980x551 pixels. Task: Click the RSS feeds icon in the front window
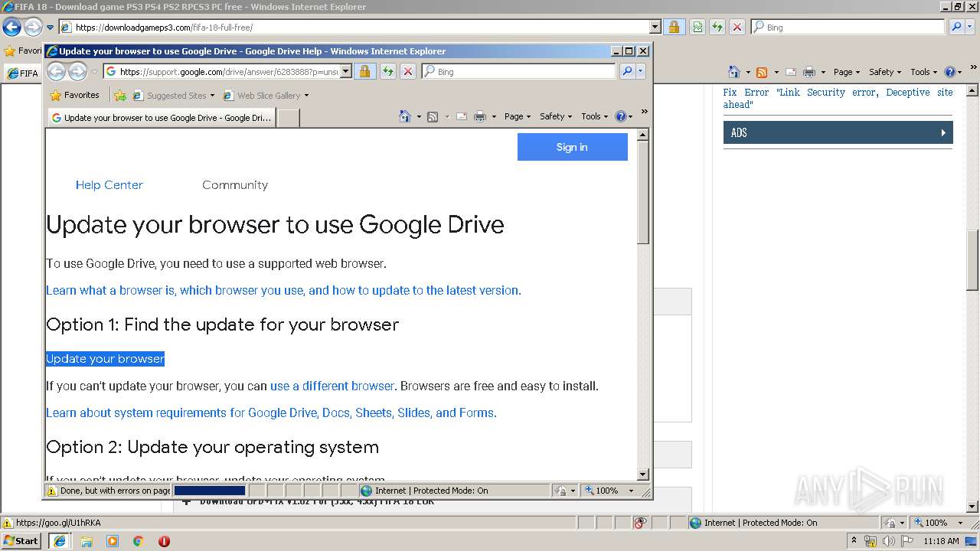(x=433, y=116)
